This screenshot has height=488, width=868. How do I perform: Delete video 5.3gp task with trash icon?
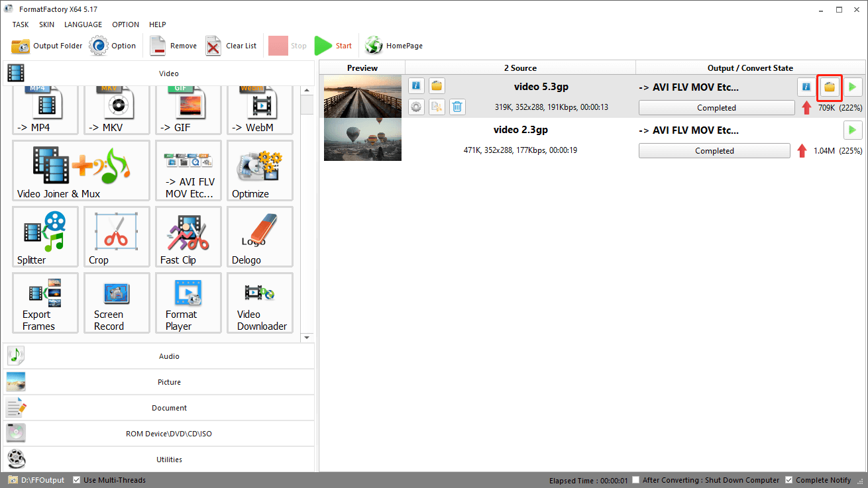[457, 107]
